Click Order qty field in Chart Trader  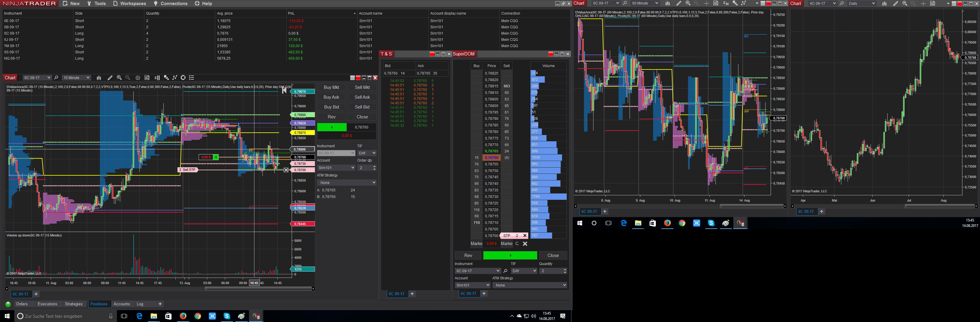point(367,168)
